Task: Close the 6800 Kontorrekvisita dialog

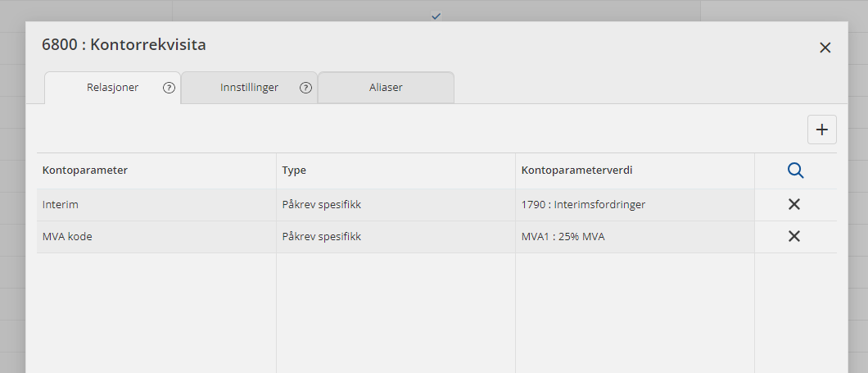Action: pos(825,48)
